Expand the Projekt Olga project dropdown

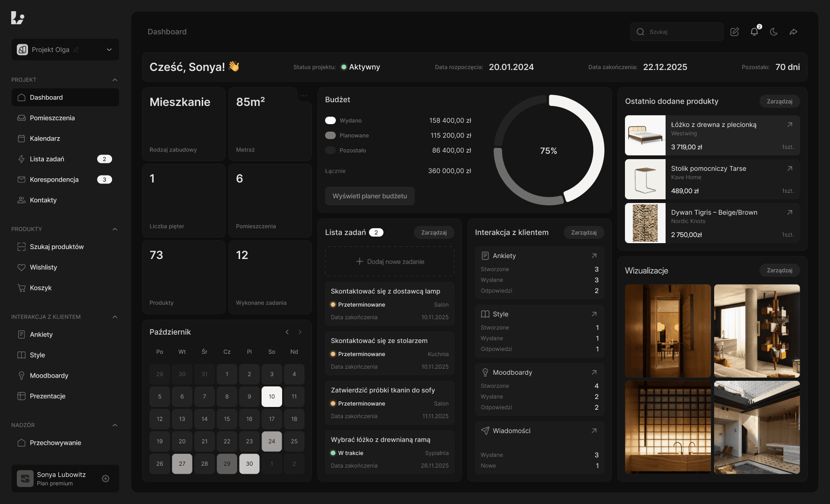pos(109,49)
